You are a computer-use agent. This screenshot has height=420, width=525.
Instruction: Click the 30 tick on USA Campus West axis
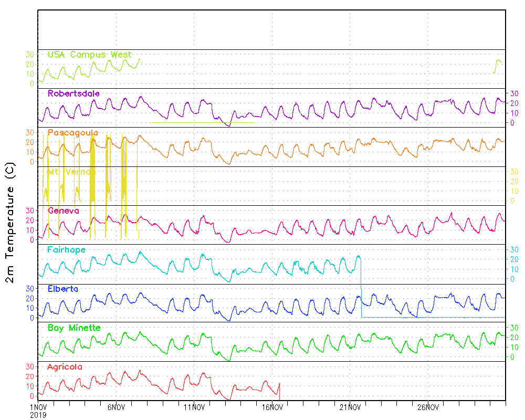click(30, 54)
